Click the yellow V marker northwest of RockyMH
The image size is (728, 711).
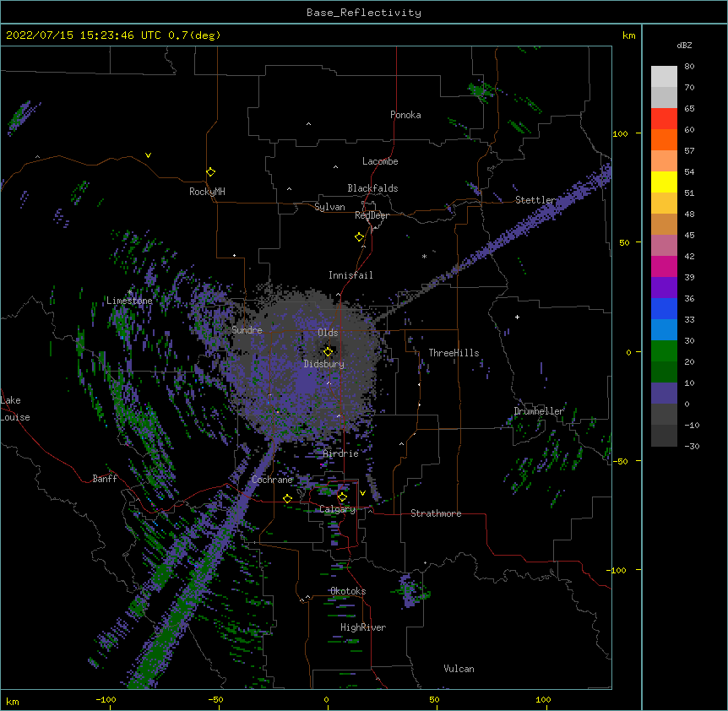pos(148,155)
